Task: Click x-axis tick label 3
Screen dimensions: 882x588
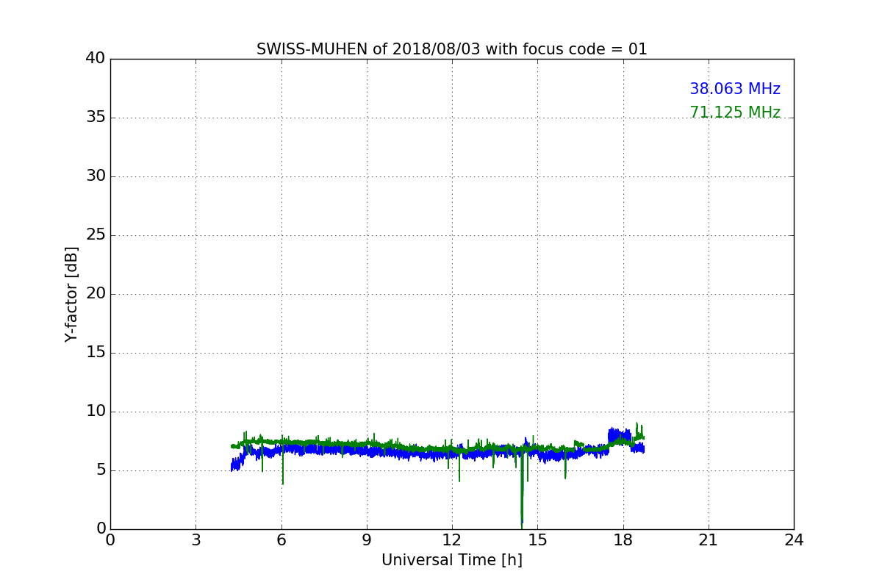Action: coord(196,539)
